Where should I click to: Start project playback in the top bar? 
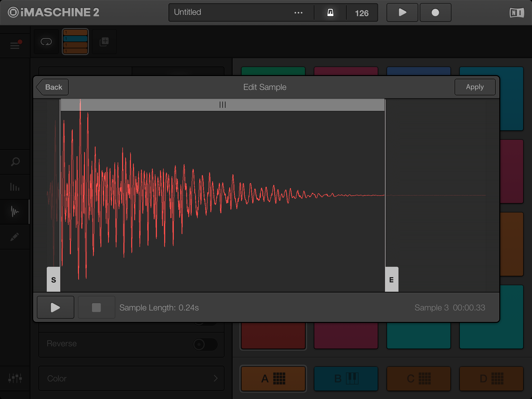point(402,12)
